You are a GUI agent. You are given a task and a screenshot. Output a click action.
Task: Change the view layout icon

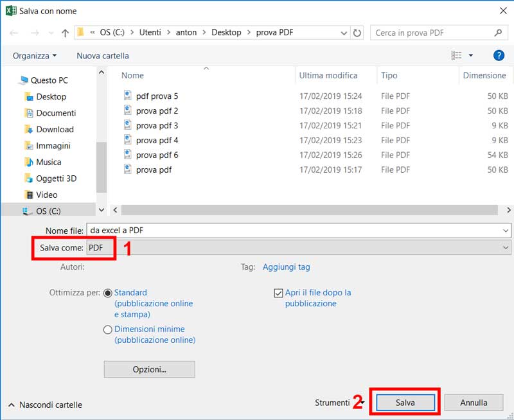click(x=456, y=55)
